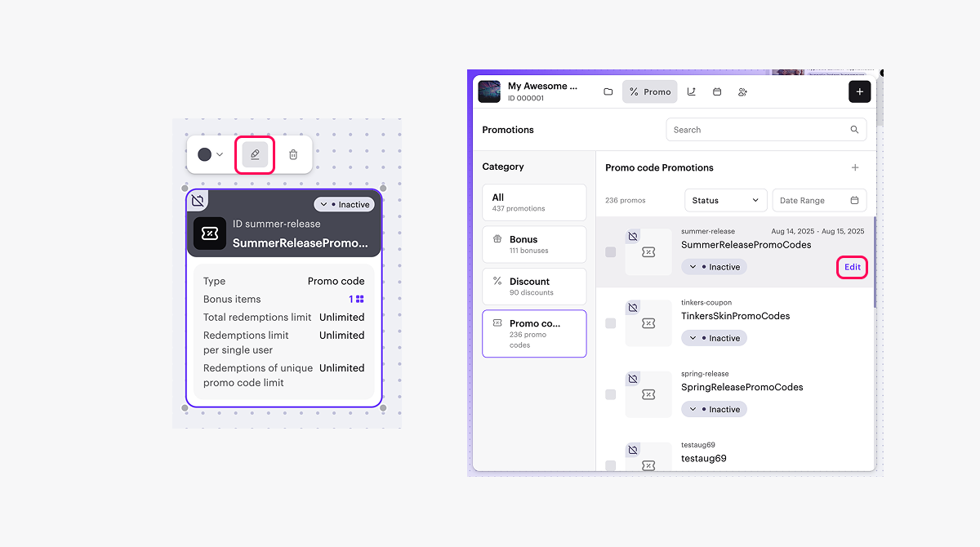Open the dark color swatch picker

pos(210,154)
